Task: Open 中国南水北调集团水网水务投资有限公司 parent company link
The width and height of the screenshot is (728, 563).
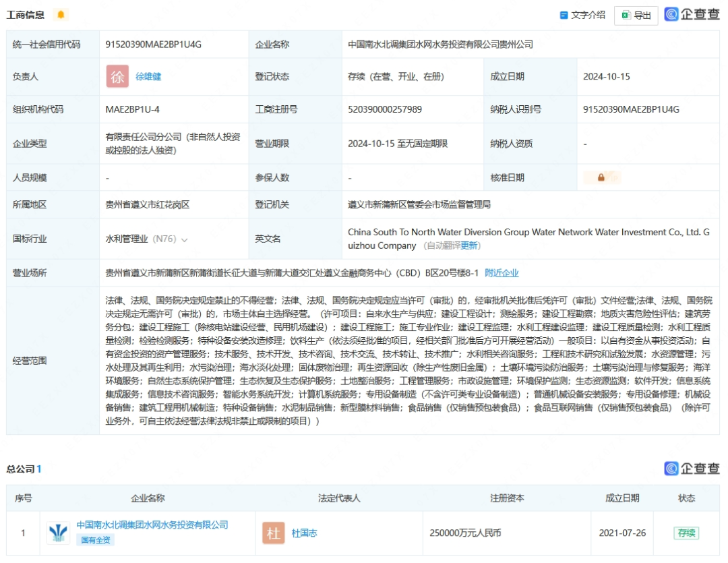Action: pyautogui.click(x=152, y=525)
